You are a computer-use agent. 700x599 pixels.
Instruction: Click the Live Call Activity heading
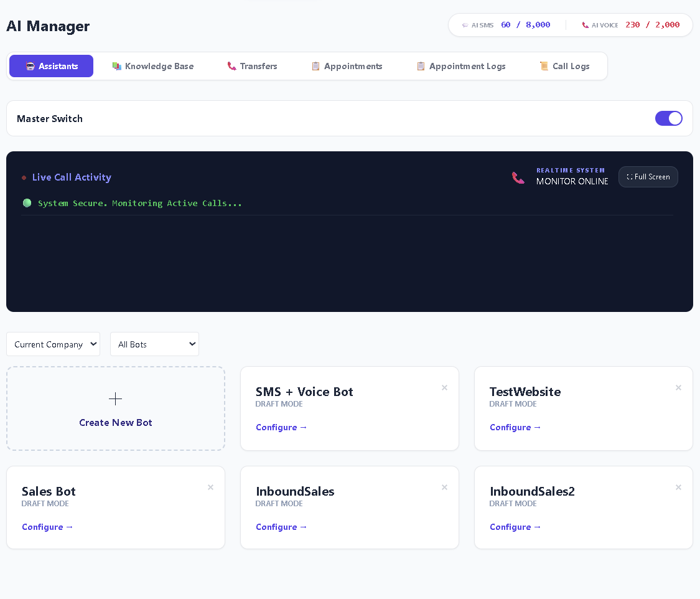point(72,177)
